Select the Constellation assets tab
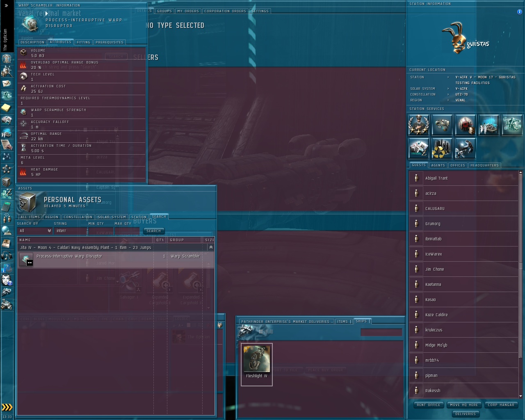This screenshot has width=525, height=420. pyautogui.click(x=78, y=217)
